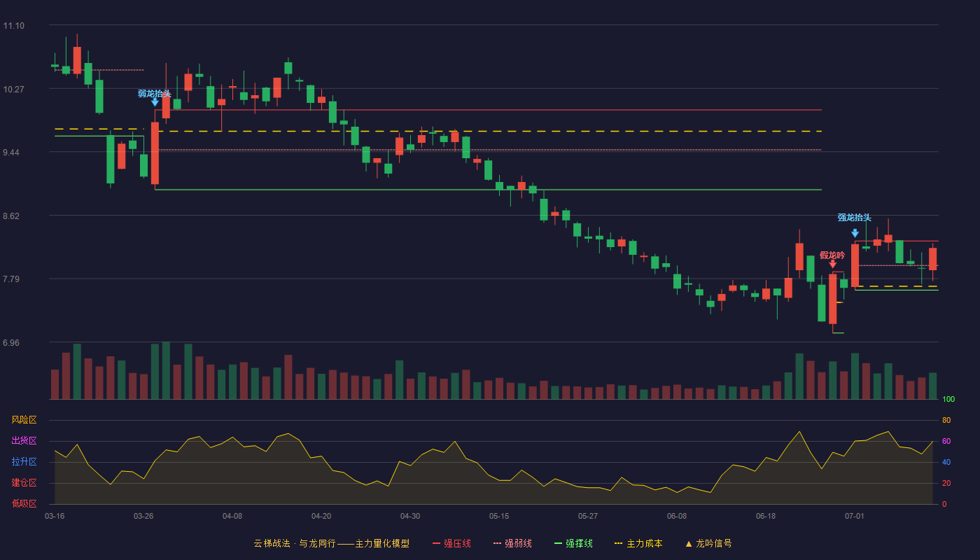Screen dimensions: 980x560
Task: Click the 05-27 date label
Action: [x=588, y=516]
